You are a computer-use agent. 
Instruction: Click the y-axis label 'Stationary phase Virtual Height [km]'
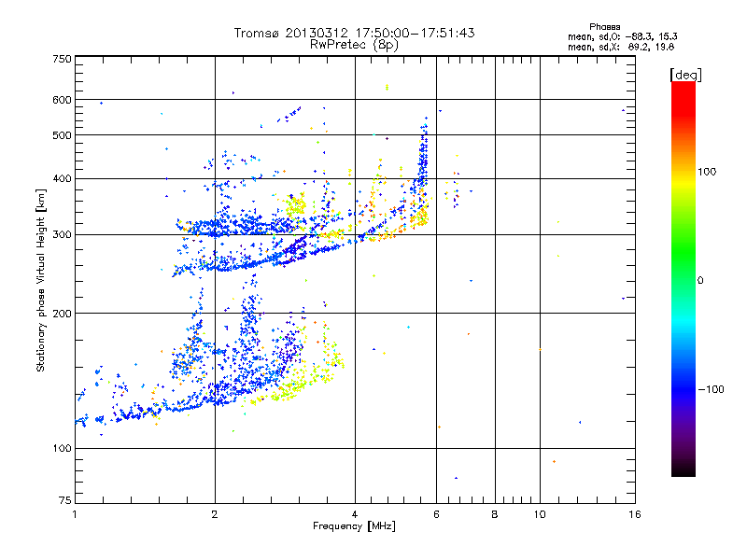40,280
